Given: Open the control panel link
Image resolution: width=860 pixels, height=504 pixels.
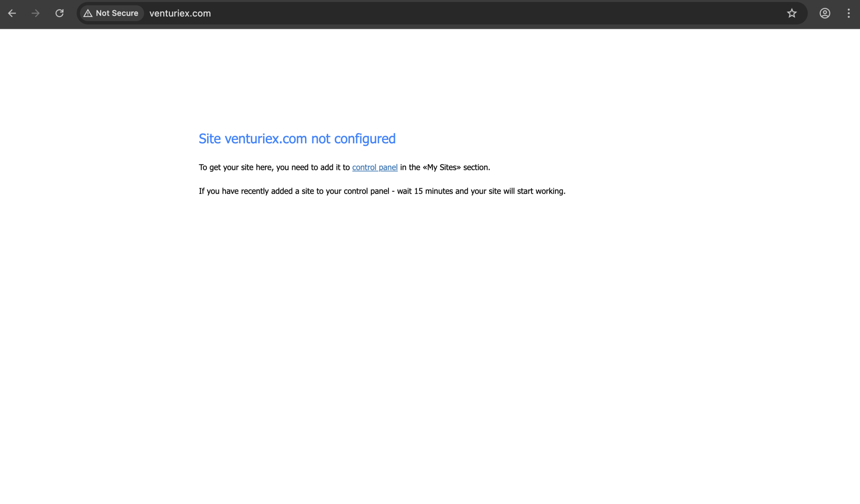Looking at the screenshot, I should pos(374,167).
